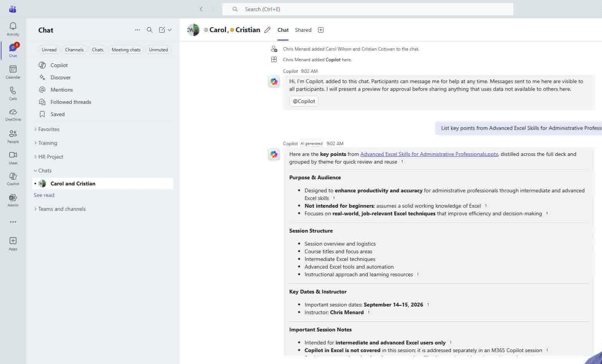Add a tab with the plus icon
Viewport: 602px width, 364px height.
(x=321, y=30)
